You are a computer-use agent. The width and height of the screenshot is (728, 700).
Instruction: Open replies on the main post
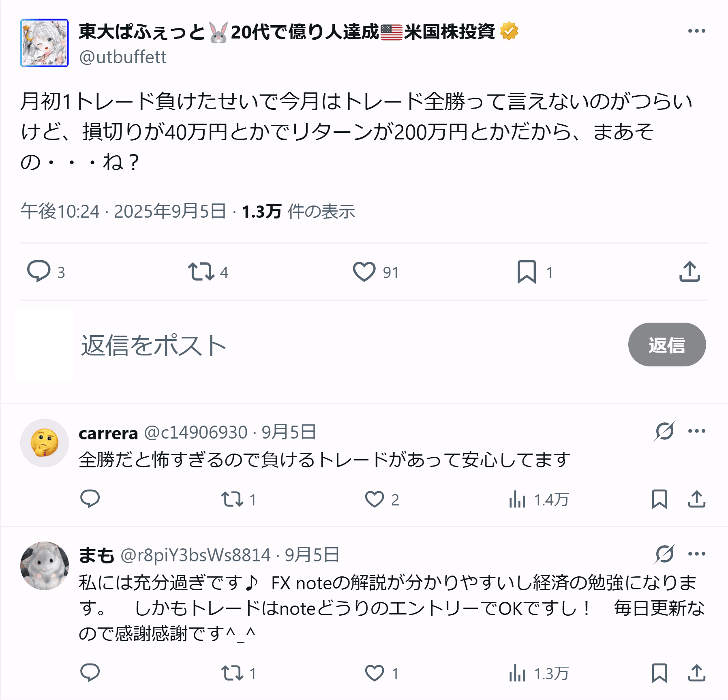coord(39,272)
